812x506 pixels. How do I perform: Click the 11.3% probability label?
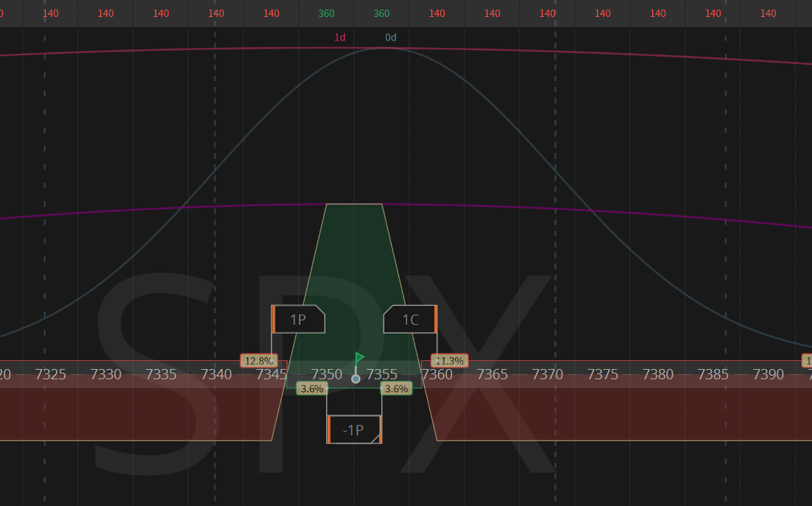[450, 360]
